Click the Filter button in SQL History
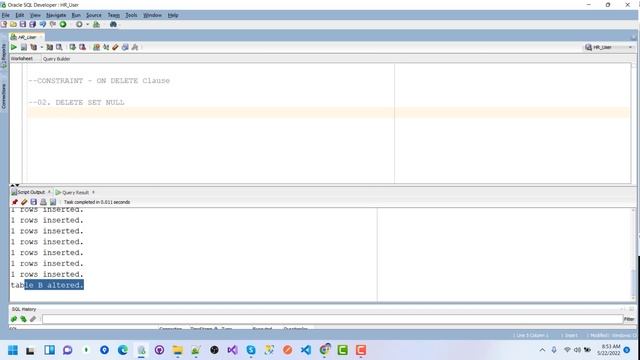The height and width of the screenshot is (360, 640). point(629,319)
